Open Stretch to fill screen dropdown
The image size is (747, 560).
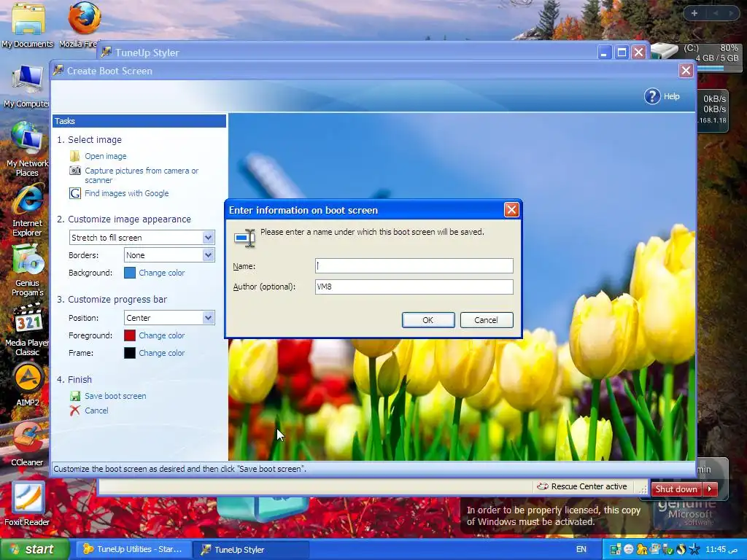tap(208, 238)
